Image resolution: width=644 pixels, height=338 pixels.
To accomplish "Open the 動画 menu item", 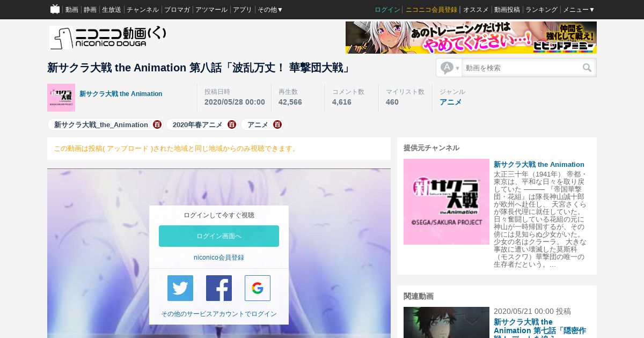I will 72,10.
